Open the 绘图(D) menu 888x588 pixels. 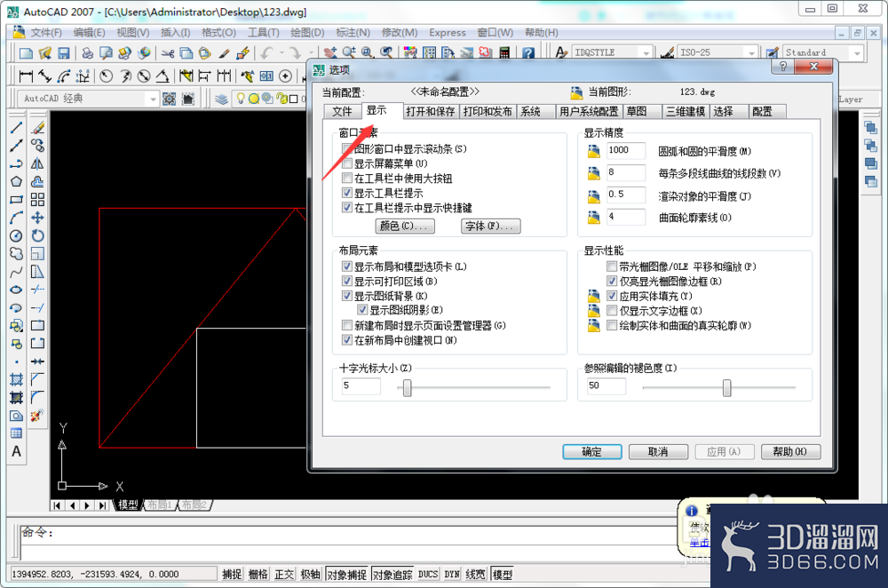(x=307, y=33)
